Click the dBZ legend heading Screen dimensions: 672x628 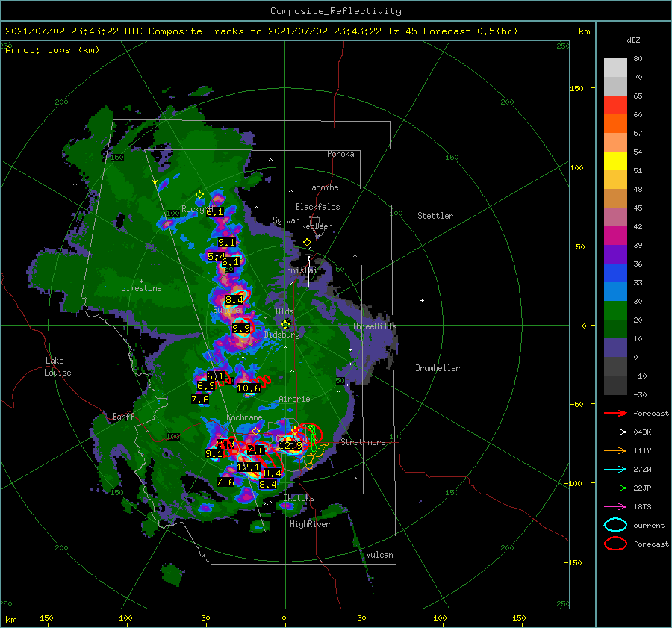[633, 40]
